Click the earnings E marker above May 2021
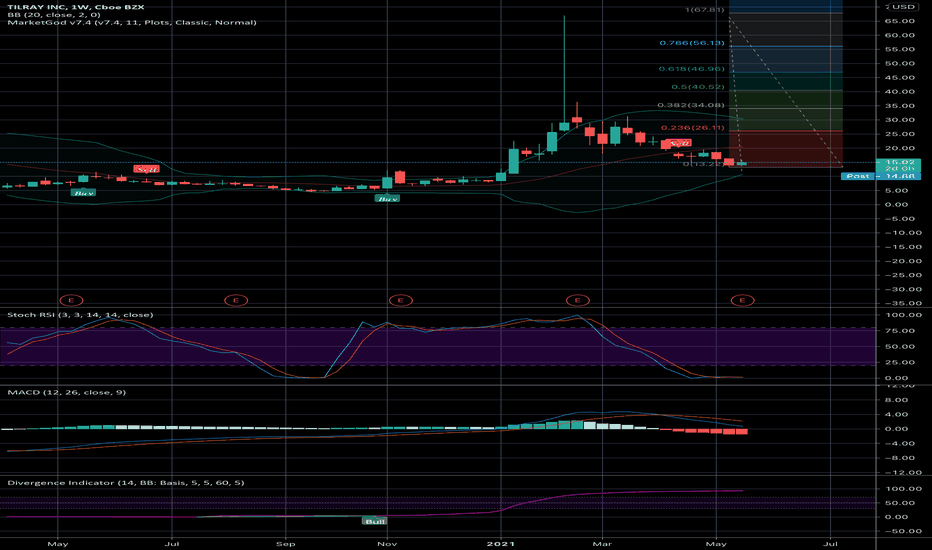The width and height of the screenshot is (932, 550). click(742, 300)
